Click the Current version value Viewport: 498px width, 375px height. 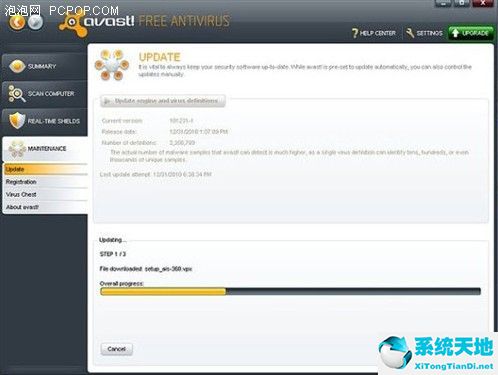click(181, 121)
